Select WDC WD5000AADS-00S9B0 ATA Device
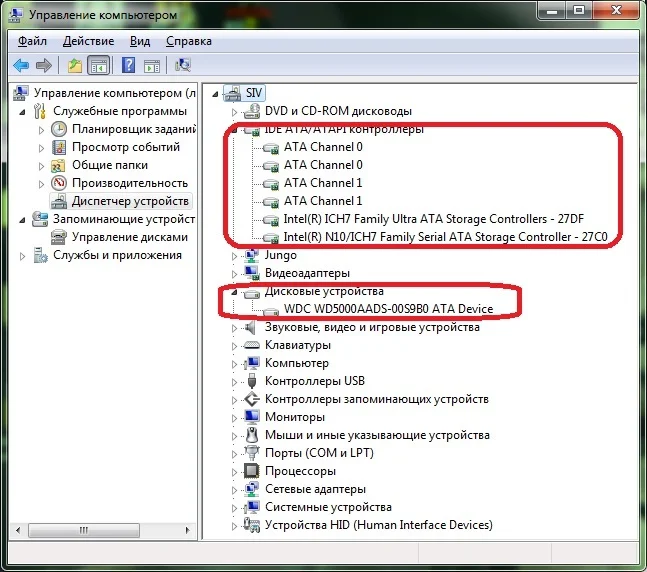Screen dimensions: 647x572 point(388,309)
